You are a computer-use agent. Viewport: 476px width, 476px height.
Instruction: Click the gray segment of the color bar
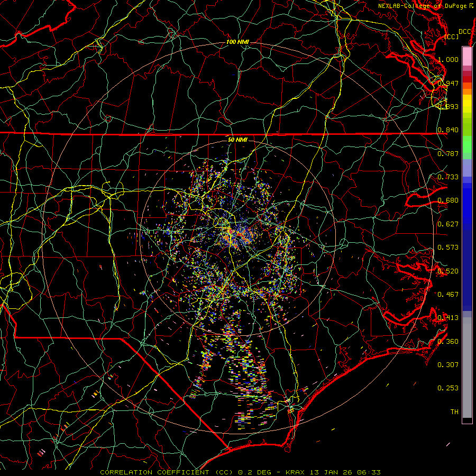(467, 368)
